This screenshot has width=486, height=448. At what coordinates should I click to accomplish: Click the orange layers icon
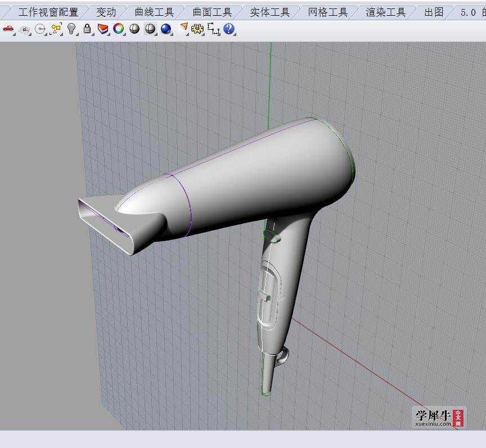click(103, 29)
